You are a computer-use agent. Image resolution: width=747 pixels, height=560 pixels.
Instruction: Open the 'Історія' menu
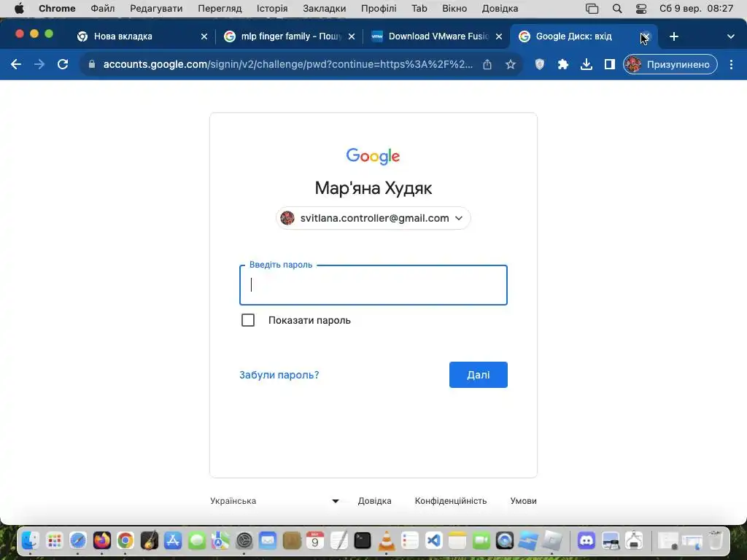272,9
